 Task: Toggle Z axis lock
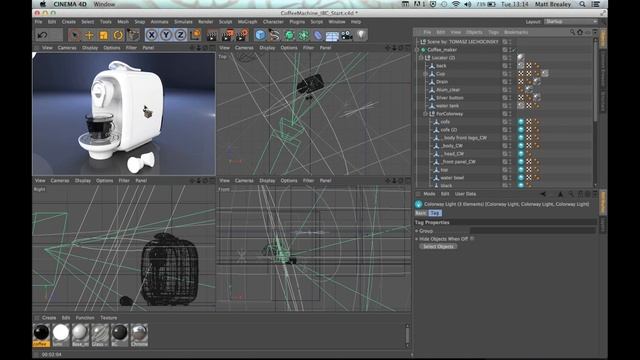[181, 35]
